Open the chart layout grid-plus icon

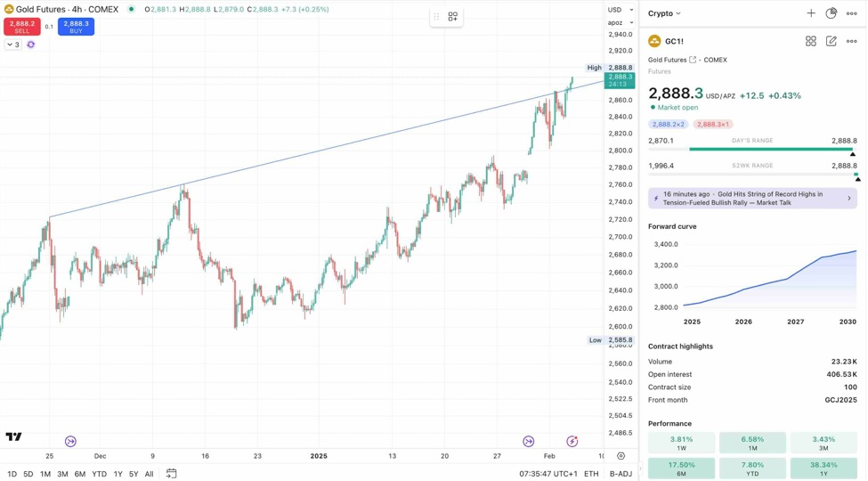coord(453,16)
